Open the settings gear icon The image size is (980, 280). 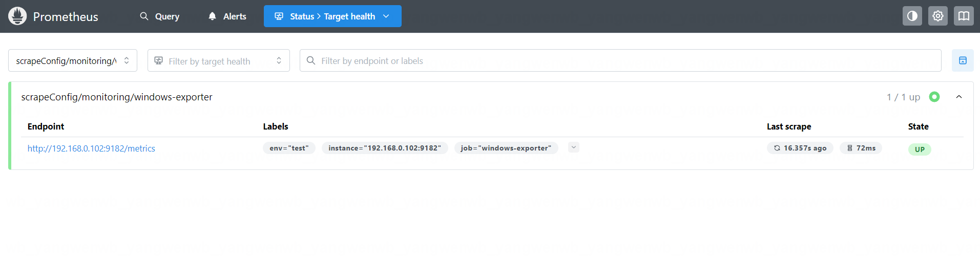point(937,16)
